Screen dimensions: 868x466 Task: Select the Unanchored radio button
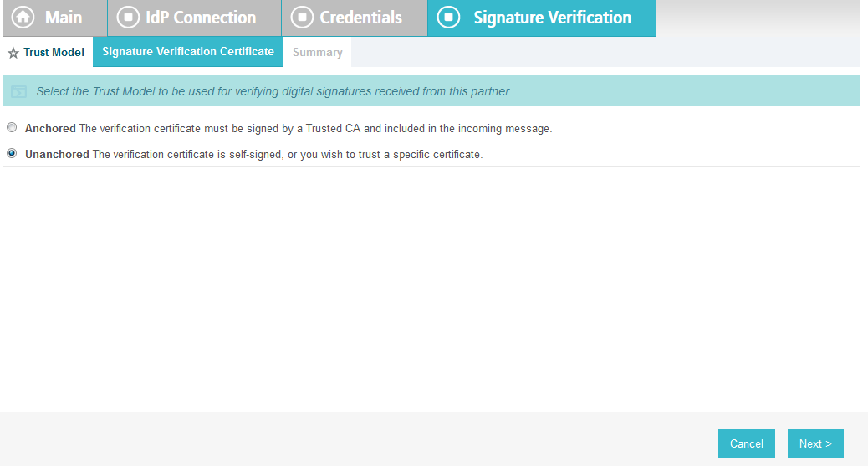12,153
